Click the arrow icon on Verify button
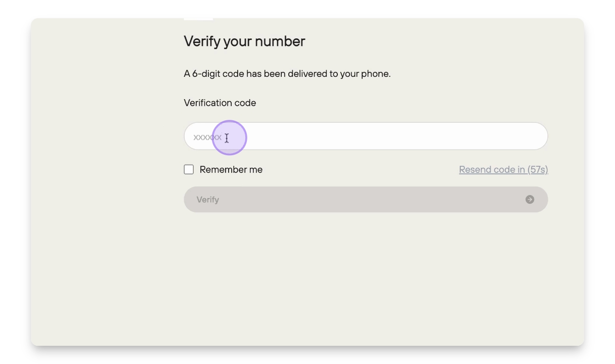The image size is (615, 364). [530, 200]
